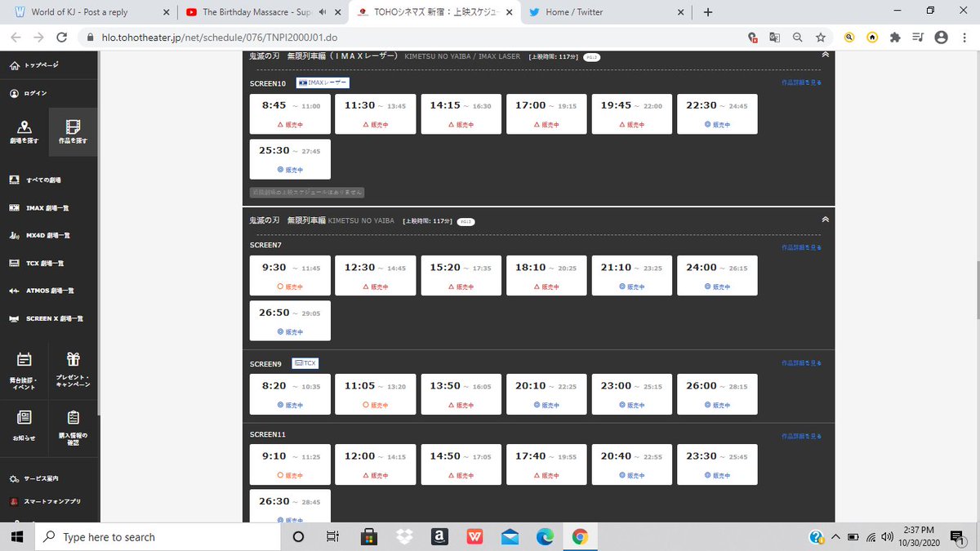Click the Chrome back arrow
Image resolution: width=980 pixels, height=551 pixels.
16,38
